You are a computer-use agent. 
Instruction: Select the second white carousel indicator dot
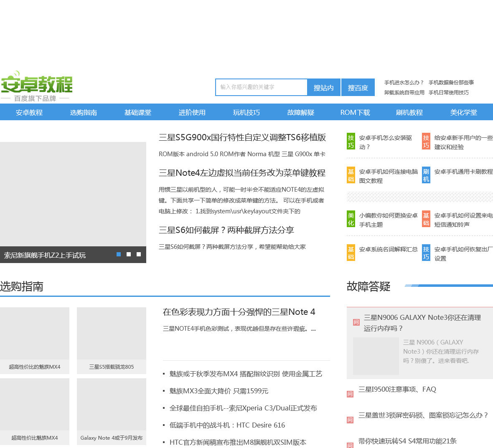point(129,254)
